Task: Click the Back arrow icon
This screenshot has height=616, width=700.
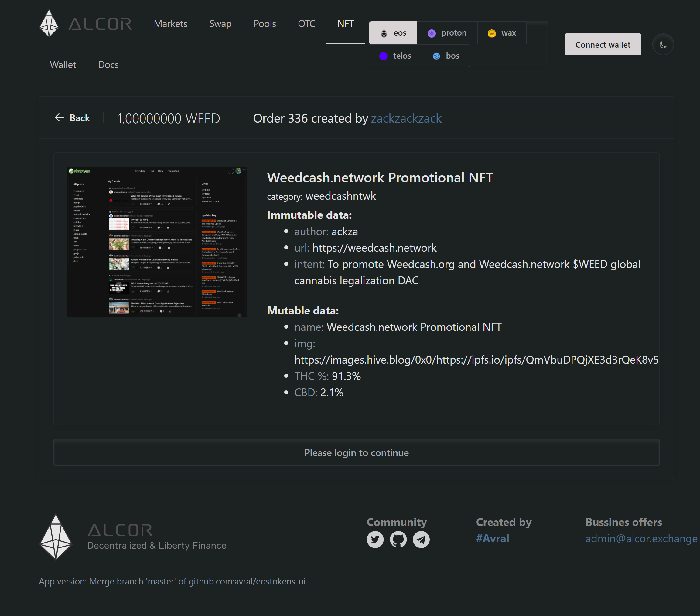Action: [x=60, y=118]
